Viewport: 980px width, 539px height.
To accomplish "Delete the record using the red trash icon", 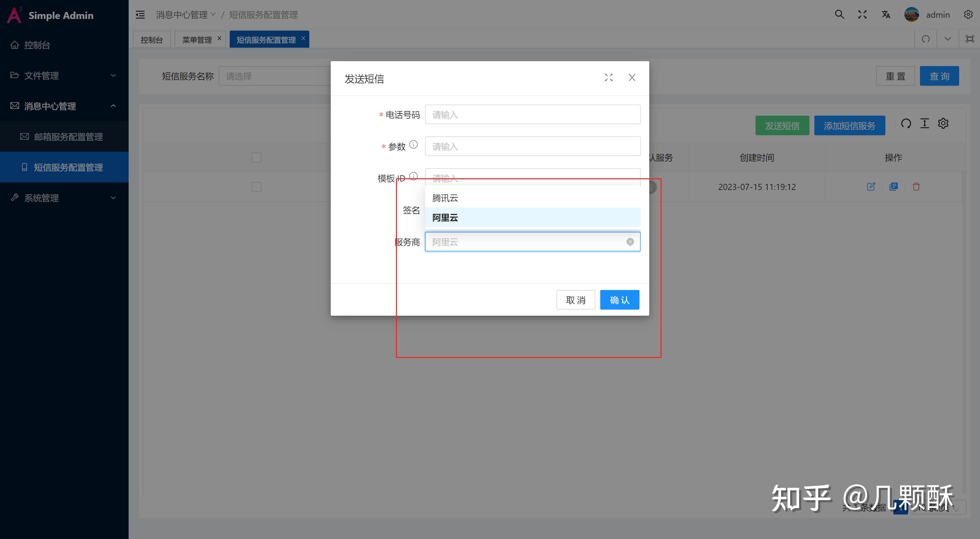I will (917, 186).
